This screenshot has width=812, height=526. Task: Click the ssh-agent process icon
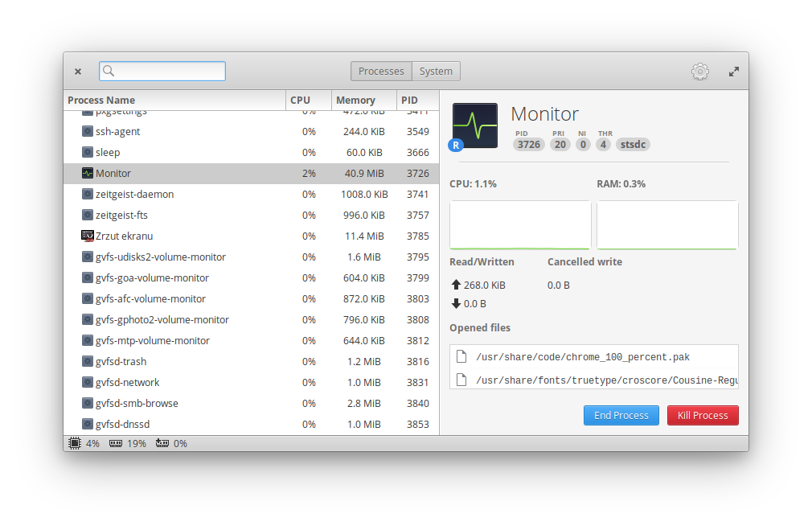click(x=88, y=131)
